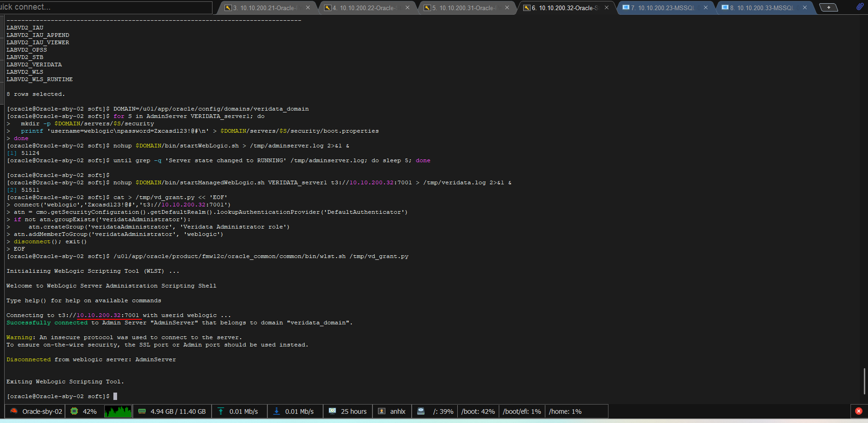Close the 10.10.200.31-Oracle tab
This screenshot has width=868, height=423.
507,7
